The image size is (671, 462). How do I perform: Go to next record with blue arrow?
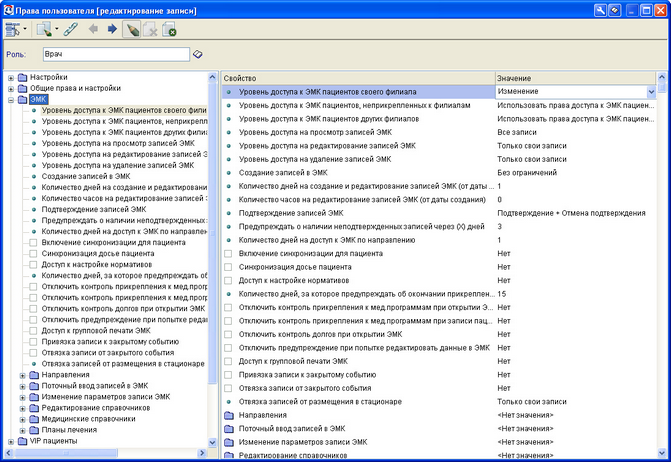coord(112,29)
